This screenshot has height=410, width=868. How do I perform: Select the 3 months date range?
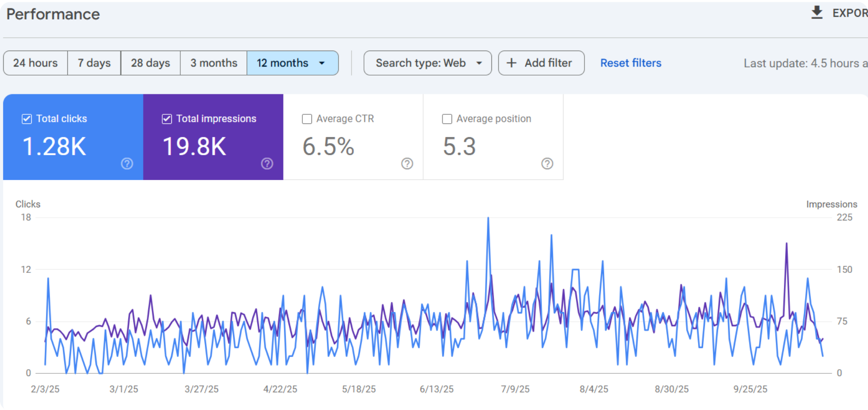[x=213, y=63]
